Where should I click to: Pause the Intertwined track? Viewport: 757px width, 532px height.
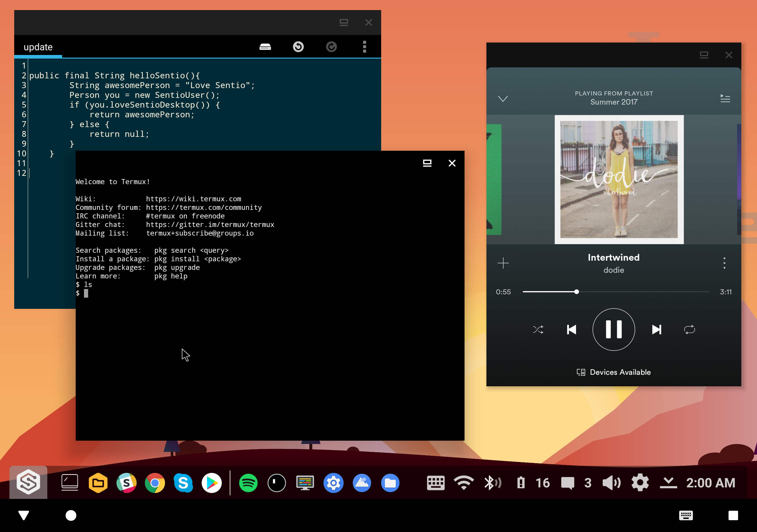614,330
